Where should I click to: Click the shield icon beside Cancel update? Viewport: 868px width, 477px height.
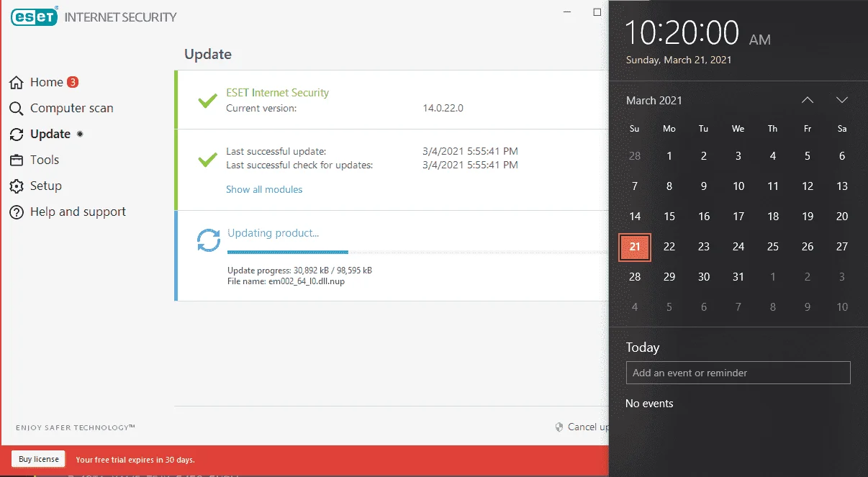[559, 427]
